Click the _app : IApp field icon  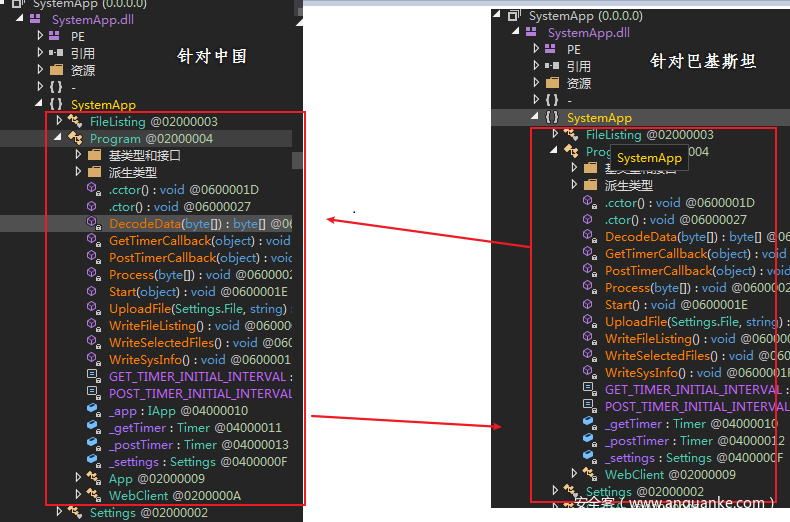93,411
